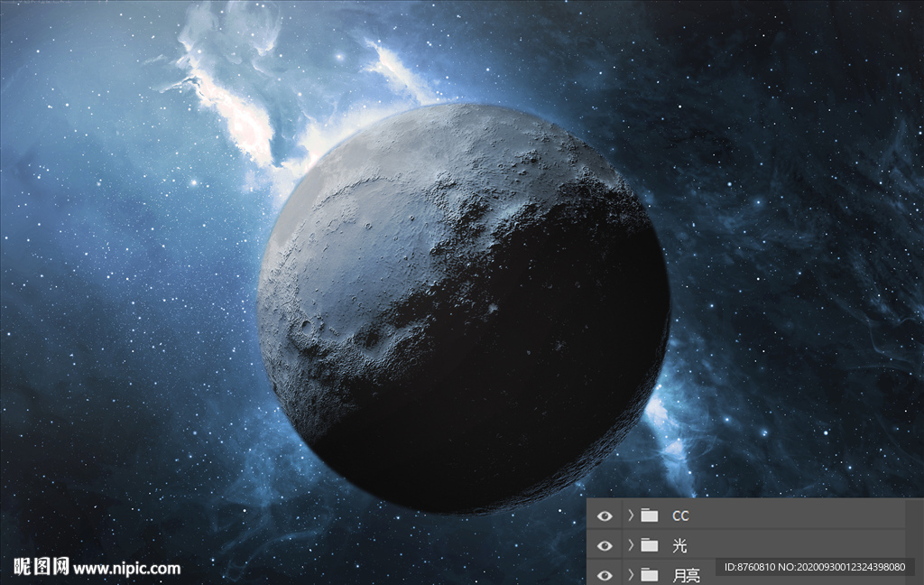The image size is (924, 585).
Task: Click the 光 group folder icon
Action: click(650, 545)
